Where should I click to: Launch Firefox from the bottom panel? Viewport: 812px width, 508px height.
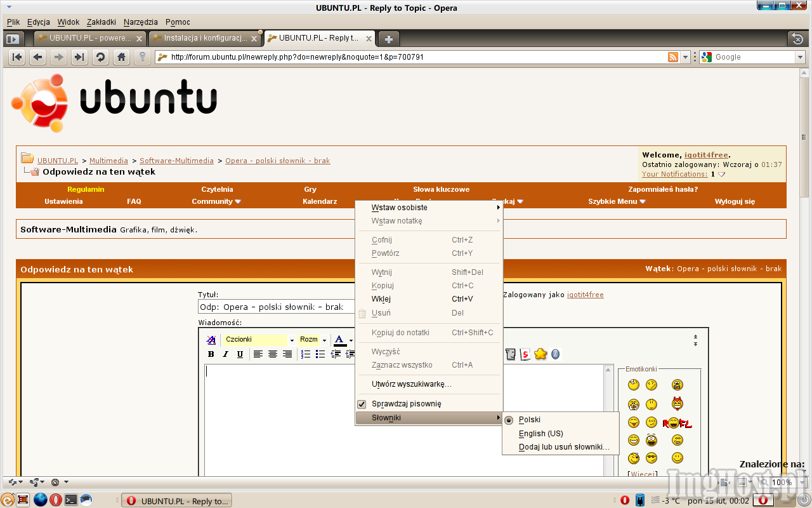[41, 500]
